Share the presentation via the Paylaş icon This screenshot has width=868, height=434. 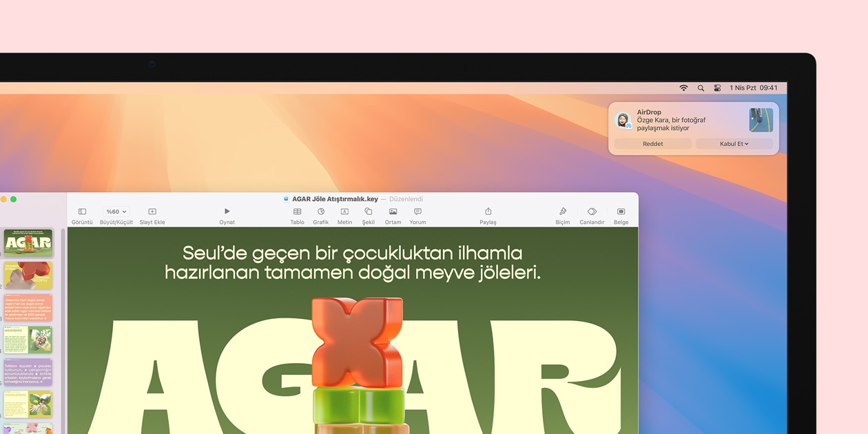coord(488,214)
